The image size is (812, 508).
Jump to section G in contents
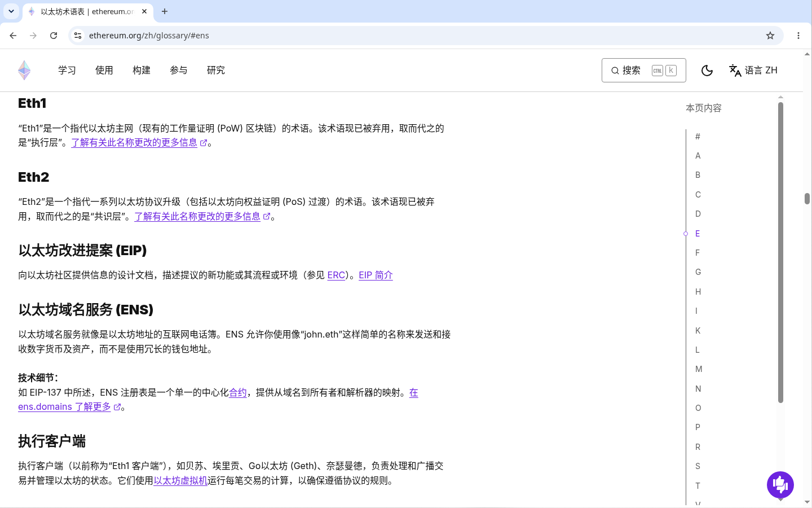coord(698,272)
